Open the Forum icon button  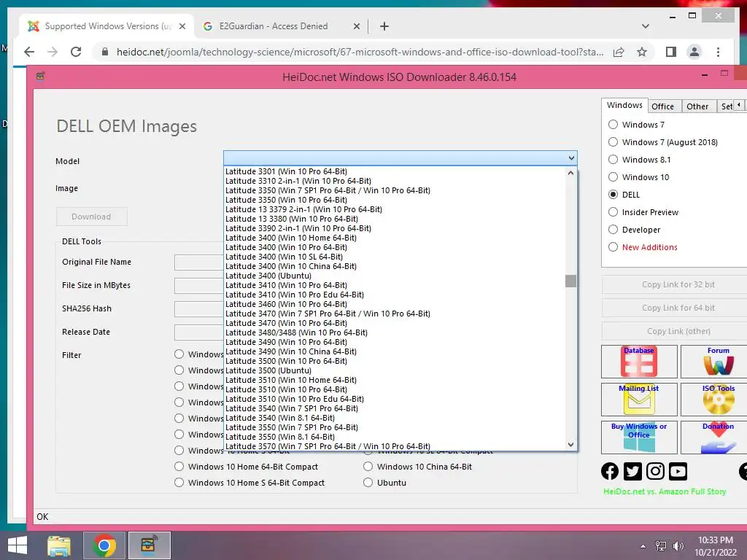(717, 362)
